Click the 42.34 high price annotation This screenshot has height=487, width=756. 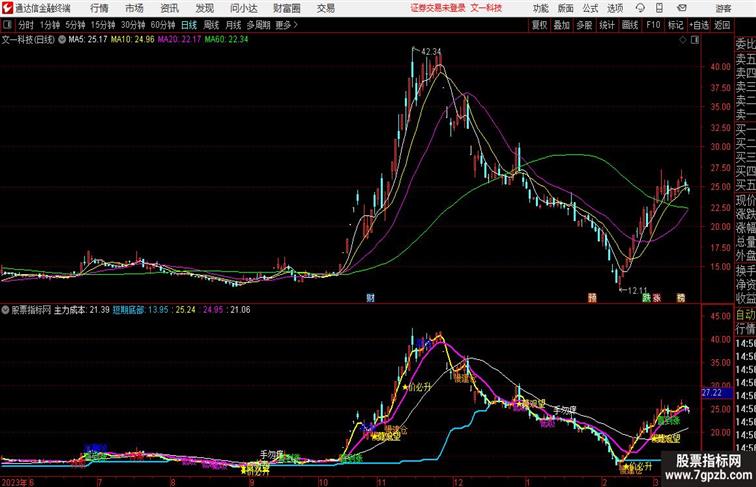coord(431,51)
